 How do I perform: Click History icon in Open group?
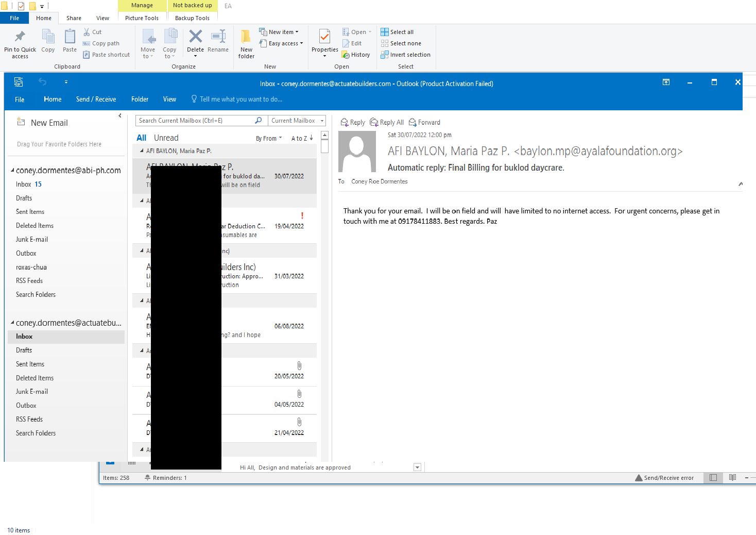coord(356,55)
